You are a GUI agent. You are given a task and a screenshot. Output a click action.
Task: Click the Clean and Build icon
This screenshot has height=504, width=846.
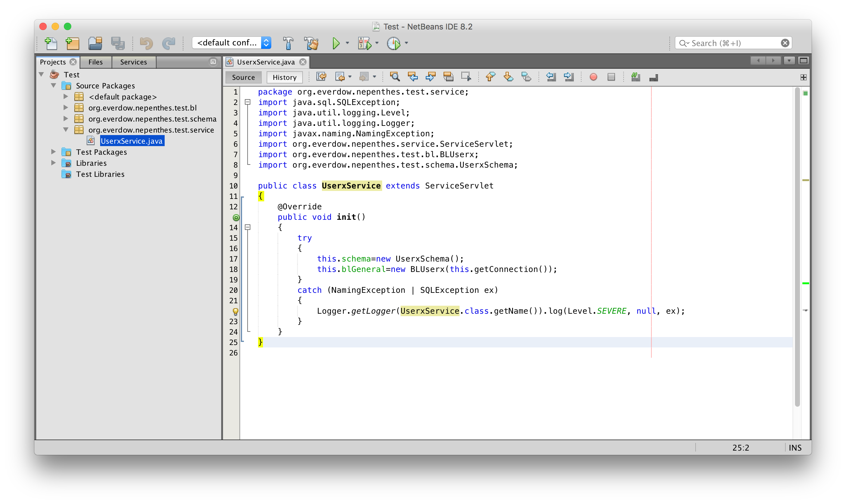(x=311, y=43)
